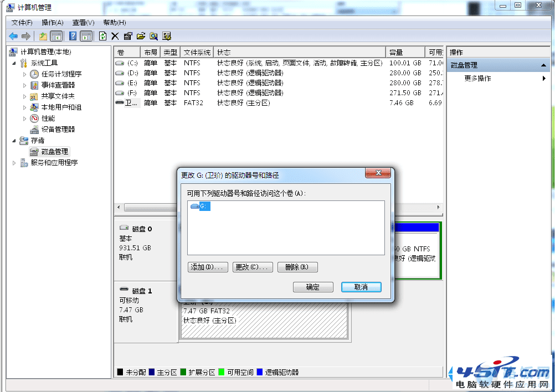The height and width of the screenshot is (392, 555).
Task: Click the magnifier Find toolbar icon
Action: pos(153,36)
